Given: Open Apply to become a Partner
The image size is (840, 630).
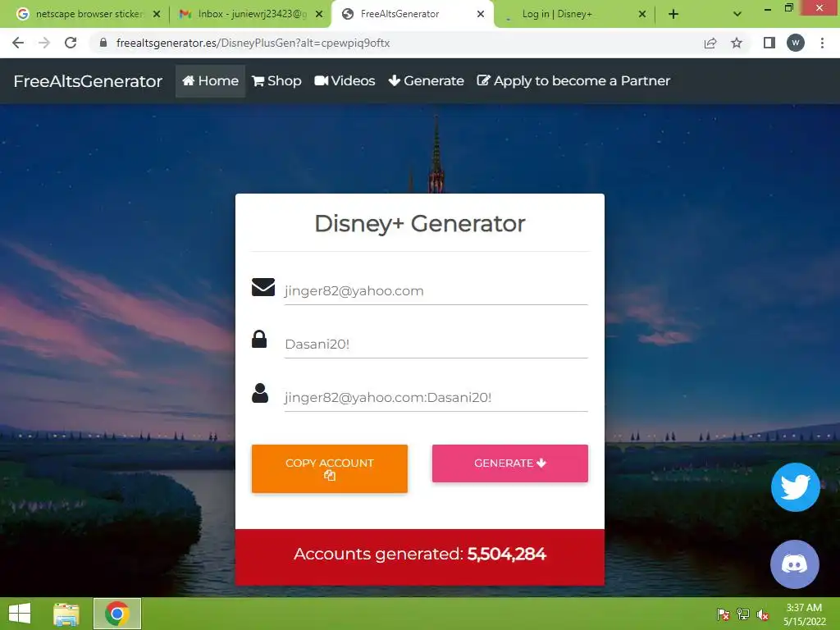Looking at the screenshot, I should [x=573, y=81].
